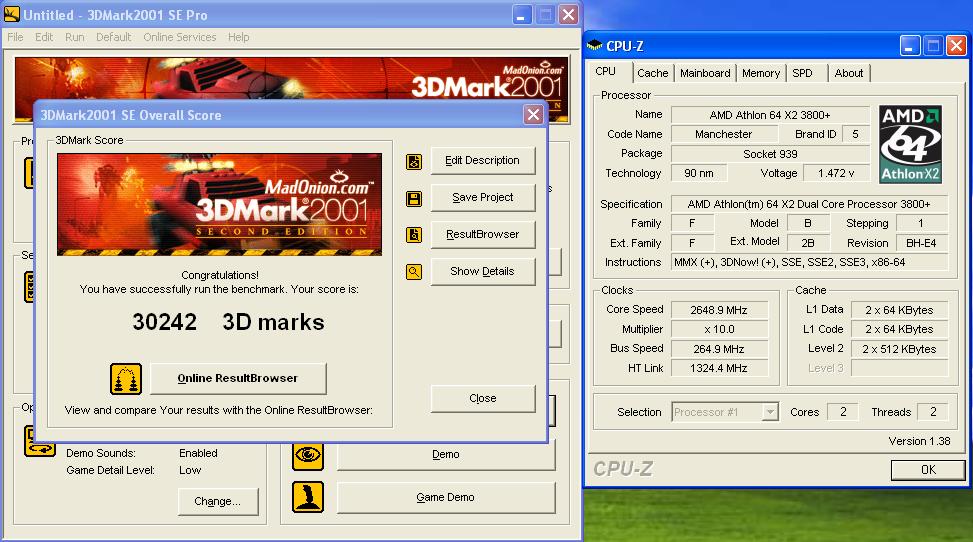Open the Online Services menu
Image resolution: width=973 pixels, height=542 pixels.
[x=180, y=37]
